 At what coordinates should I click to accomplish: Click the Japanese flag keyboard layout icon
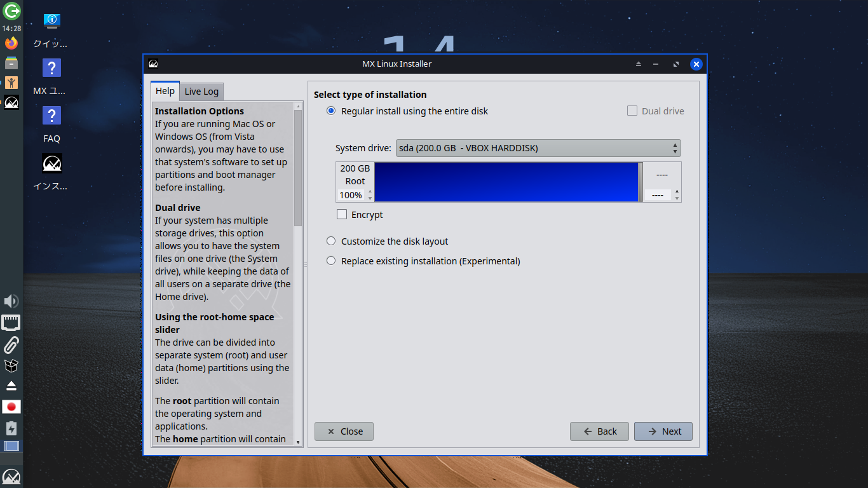[11, 407]
